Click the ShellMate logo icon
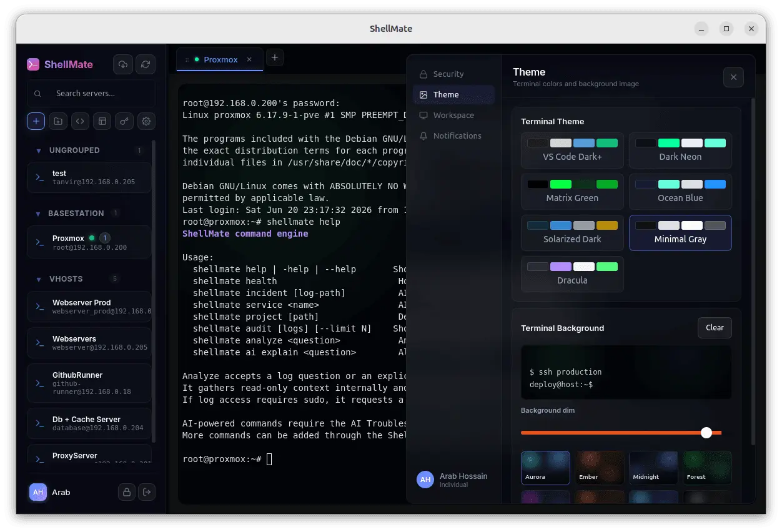This screenshot has height=532, width=782. pos(33,64)
